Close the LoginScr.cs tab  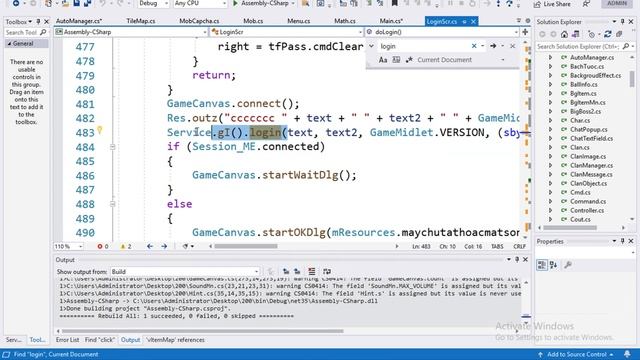(473, 22)
